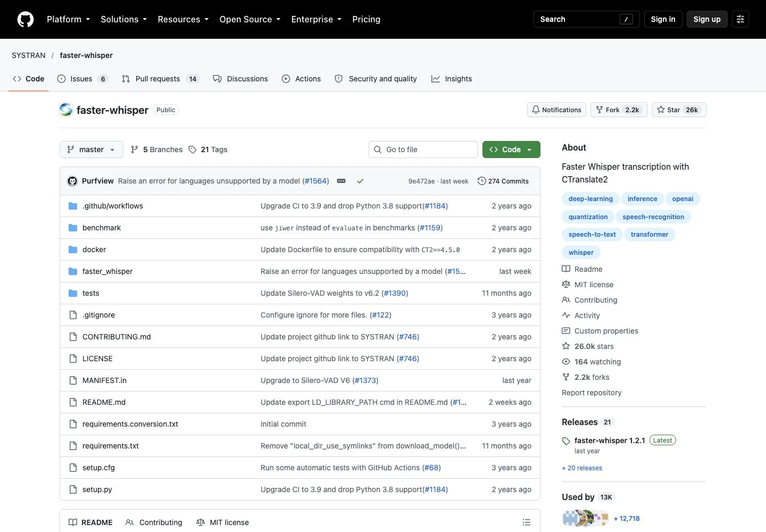
Task: Open the appearance settings icon in header
Action: [740, 19]
